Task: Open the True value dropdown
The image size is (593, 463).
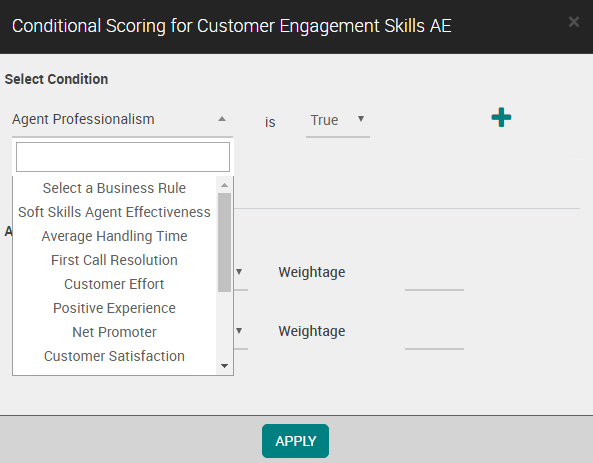Action: [337, 120]
